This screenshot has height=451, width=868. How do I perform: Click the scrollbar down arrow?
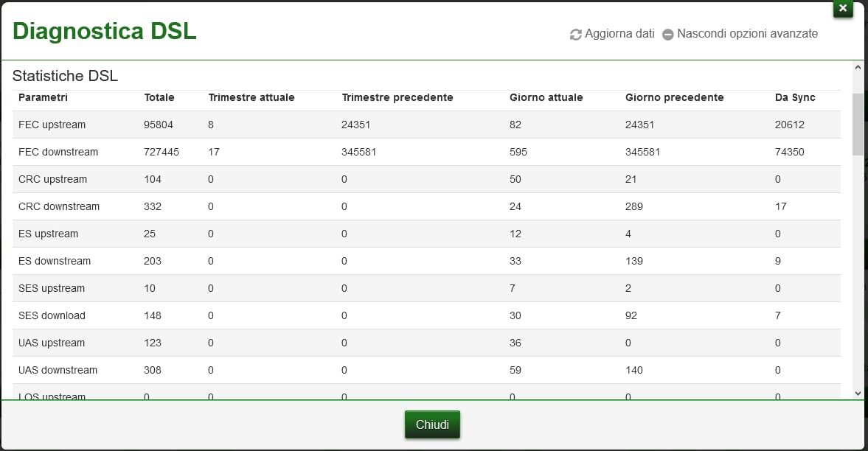[x=858, y=394]
